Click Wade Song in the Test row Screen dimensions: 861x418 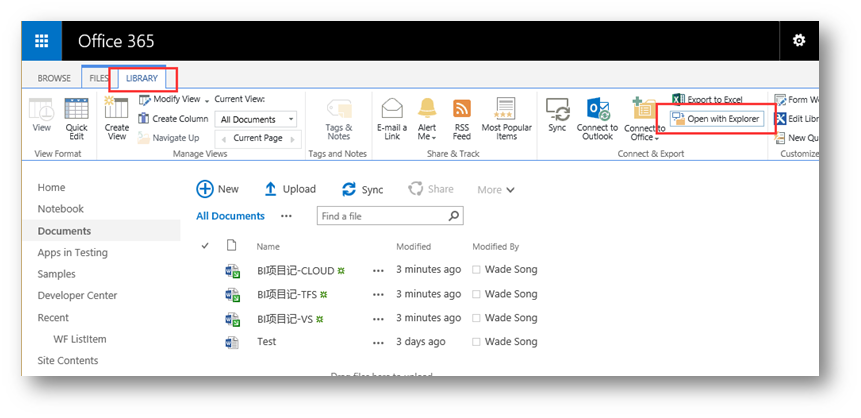tap(511, 342)
